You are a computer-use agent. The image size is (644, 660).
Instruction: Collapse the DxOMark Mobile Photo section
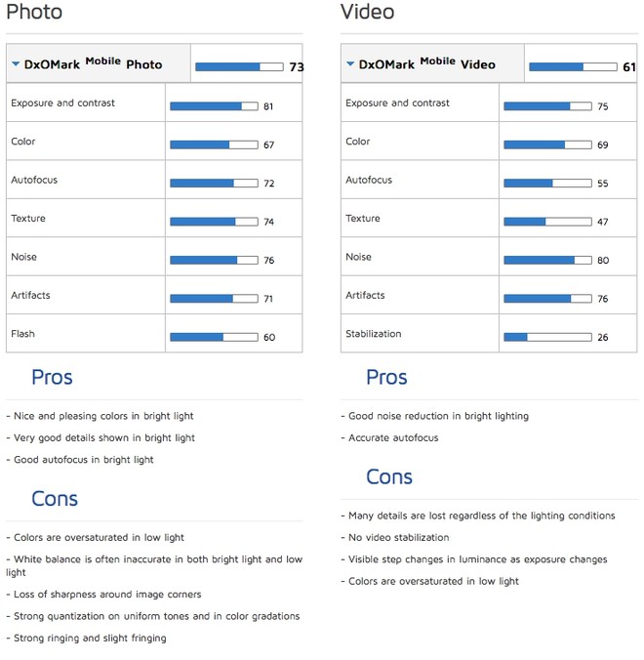(x=16, y=64)
